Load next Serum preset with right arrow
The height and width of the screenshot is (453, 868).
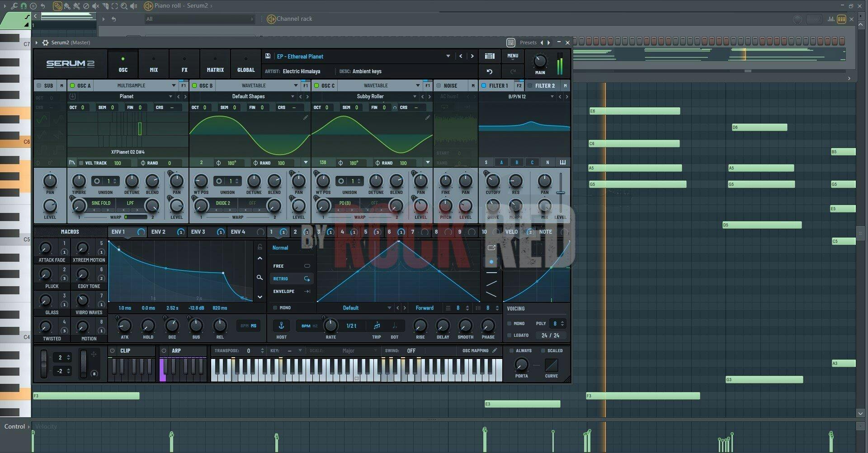[472, 56]
